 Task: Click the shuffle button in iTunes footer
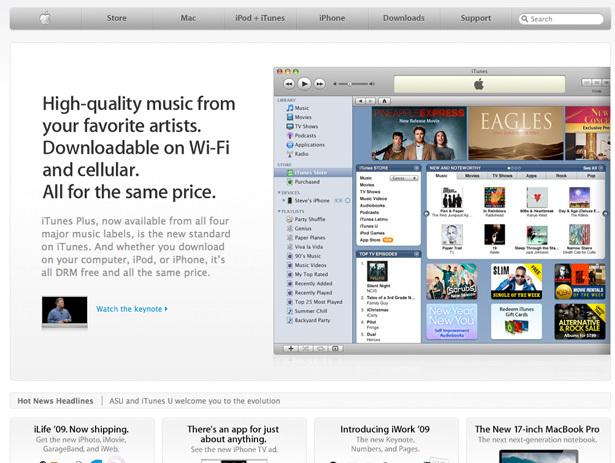306,348
